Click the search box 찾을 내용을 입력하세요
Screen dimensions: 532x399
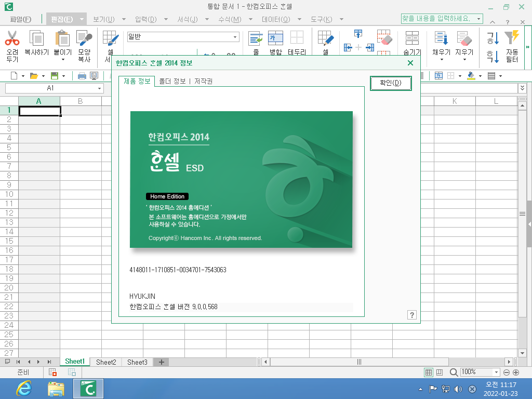click(x=442, y=18)
